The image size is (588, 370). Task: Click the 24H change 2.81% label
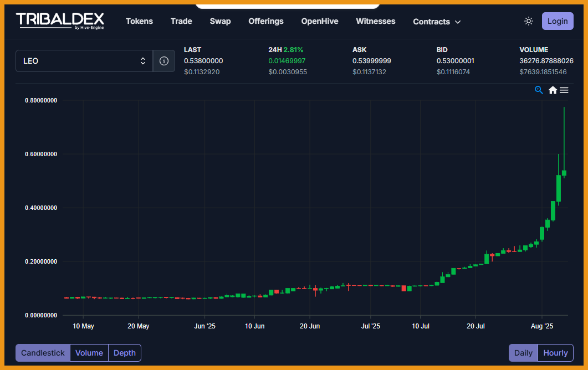point(286,49)
